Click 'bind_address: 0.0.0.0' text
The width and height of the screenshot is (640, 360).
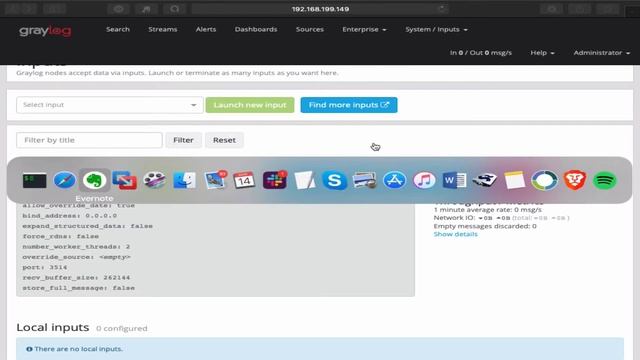coord(70,216)
